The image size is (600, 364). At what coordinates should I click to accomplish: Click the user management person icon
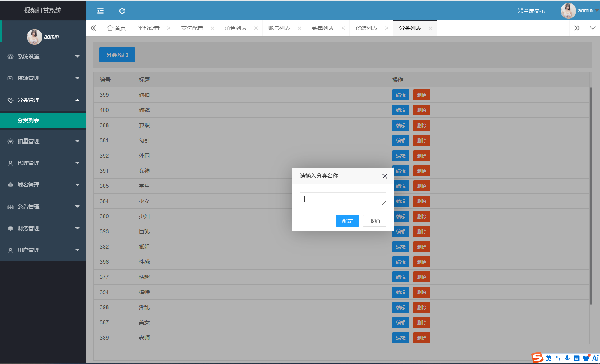(x=11, y=250)
